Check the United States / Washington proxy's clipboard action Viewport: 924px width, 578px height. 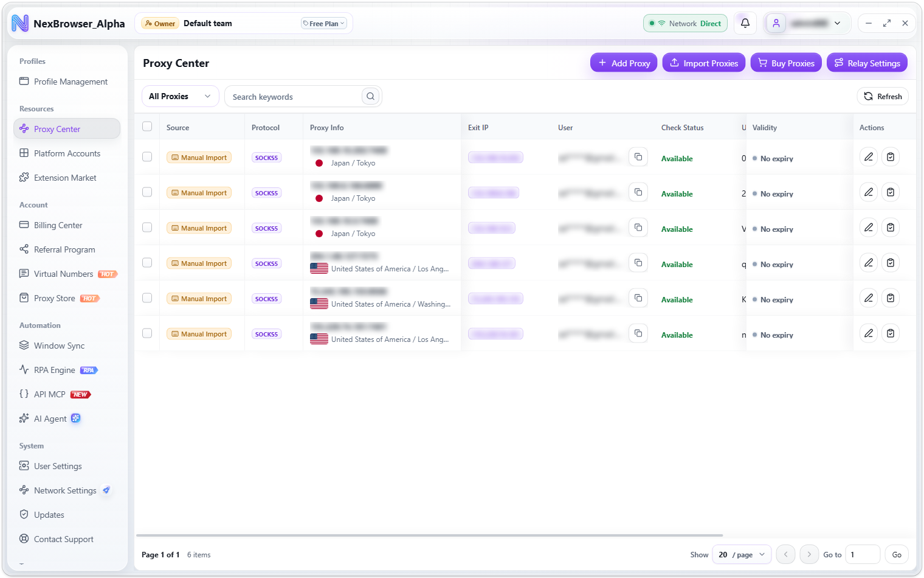[891, 298]
